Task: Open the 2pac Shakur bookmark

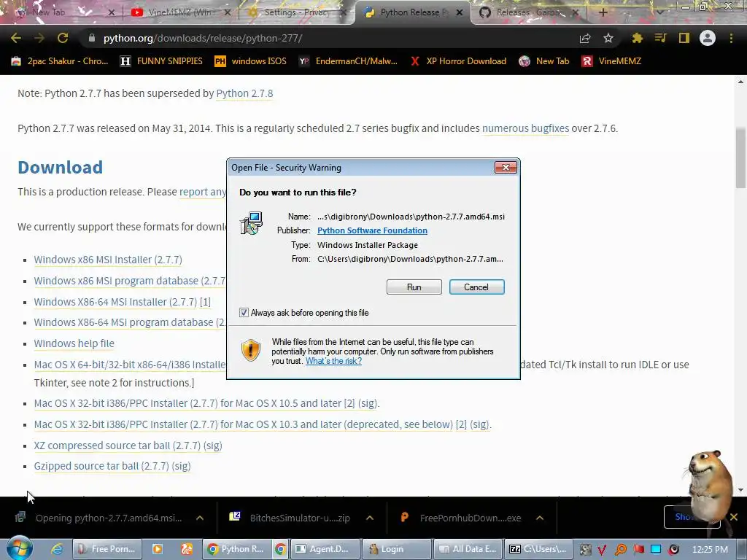Action: [x=60, y=61]
